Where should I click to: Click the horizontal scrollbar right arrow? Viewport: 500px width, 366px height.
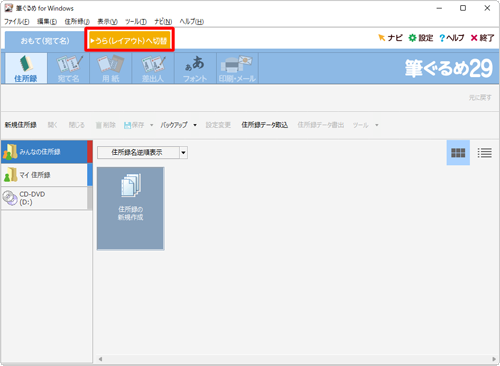click(494, 359)
